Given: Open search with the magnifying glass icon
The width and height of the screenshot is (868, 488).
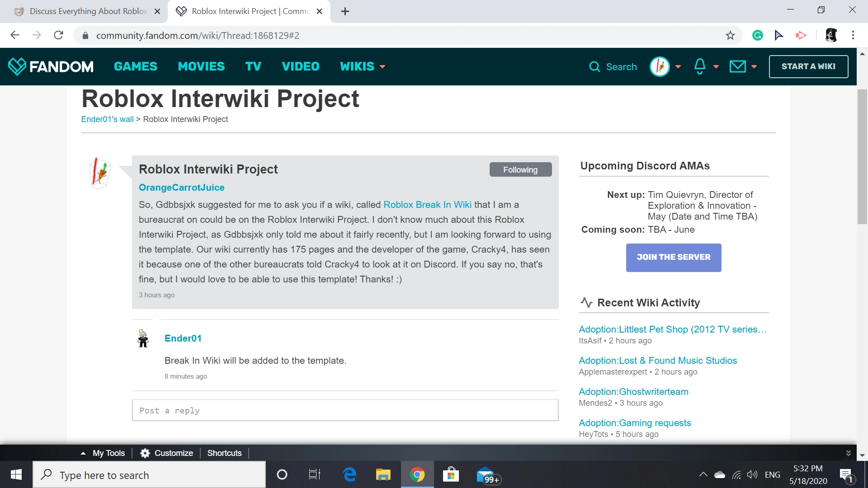Looking at the screenshot, I should (595, 66).
